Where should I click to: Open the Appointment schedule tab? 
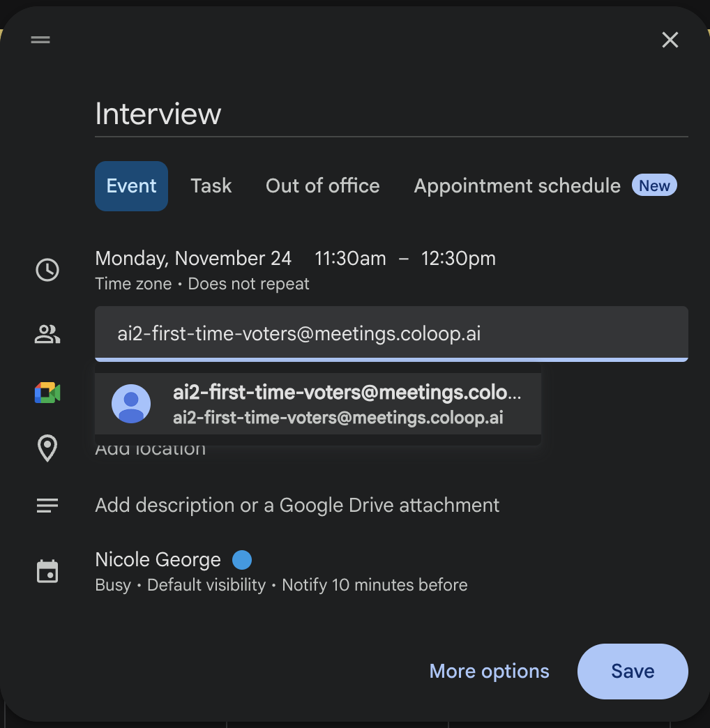pyautogui.click(x=517, y=185)
